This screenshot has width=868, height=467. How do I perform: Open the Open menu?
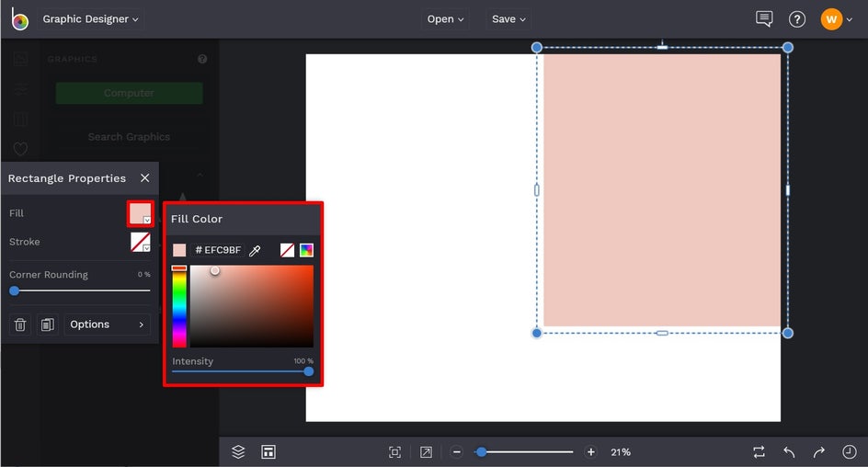445,18
